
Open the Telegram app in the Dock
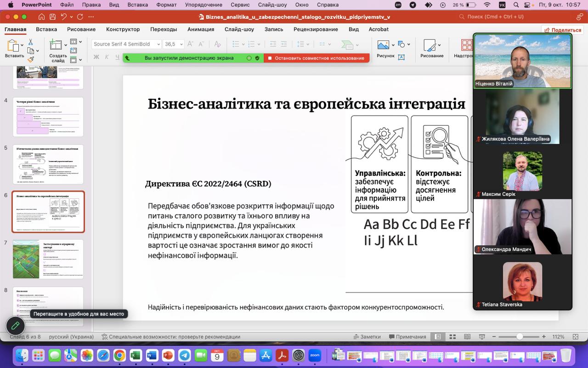click(184, 356)
